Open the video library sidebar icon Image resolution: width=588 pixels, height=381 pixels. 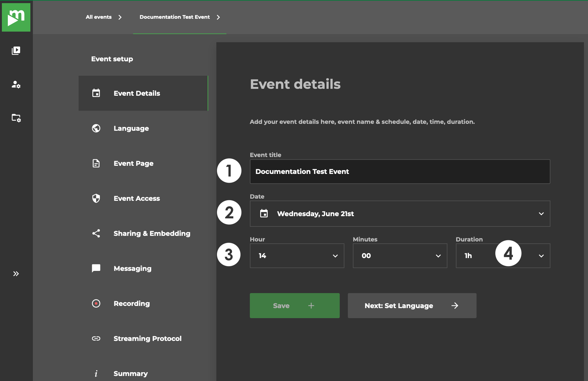16,51
